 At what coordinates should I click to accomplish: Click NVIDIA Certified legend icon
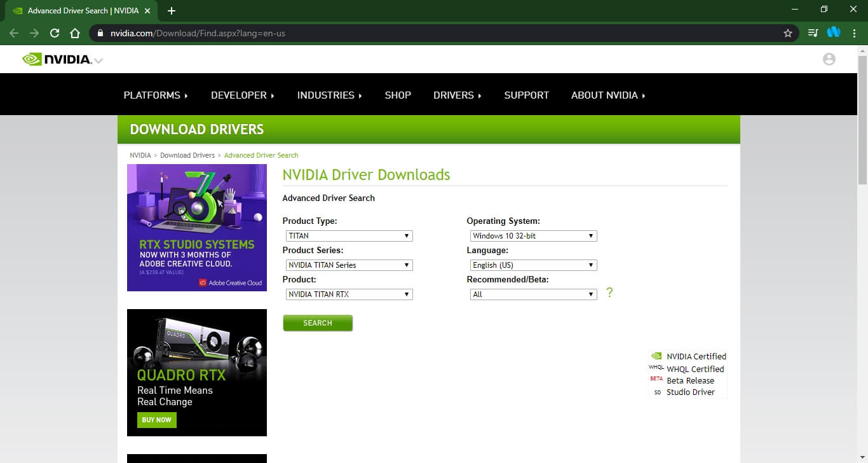click(x=656, y=356)
